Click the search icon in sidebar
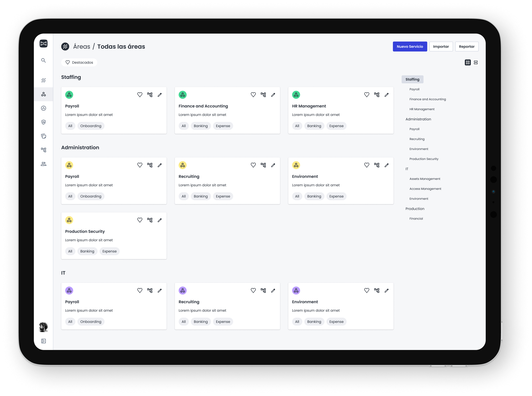This screenshot has height=396, width=532. pos(44,60)
